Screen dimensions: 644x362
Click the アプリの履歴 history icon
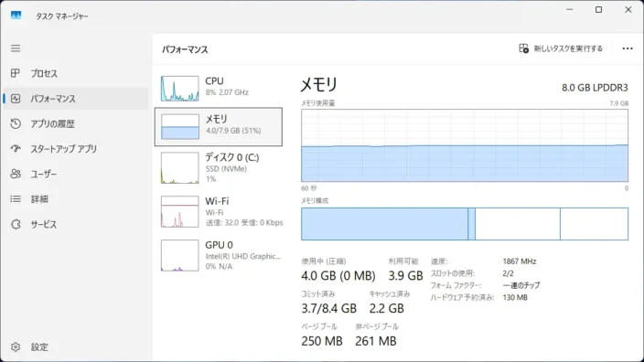coord(16,123)
